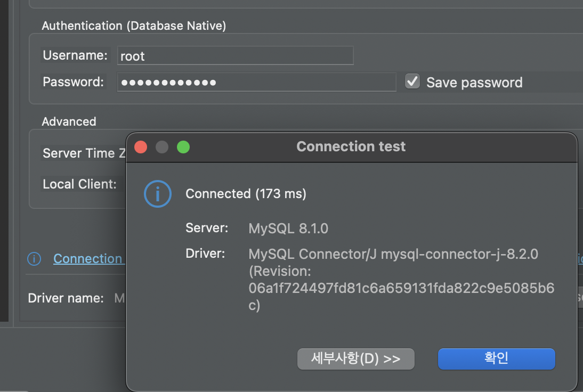Click the Username field containing root

(235, 56)
